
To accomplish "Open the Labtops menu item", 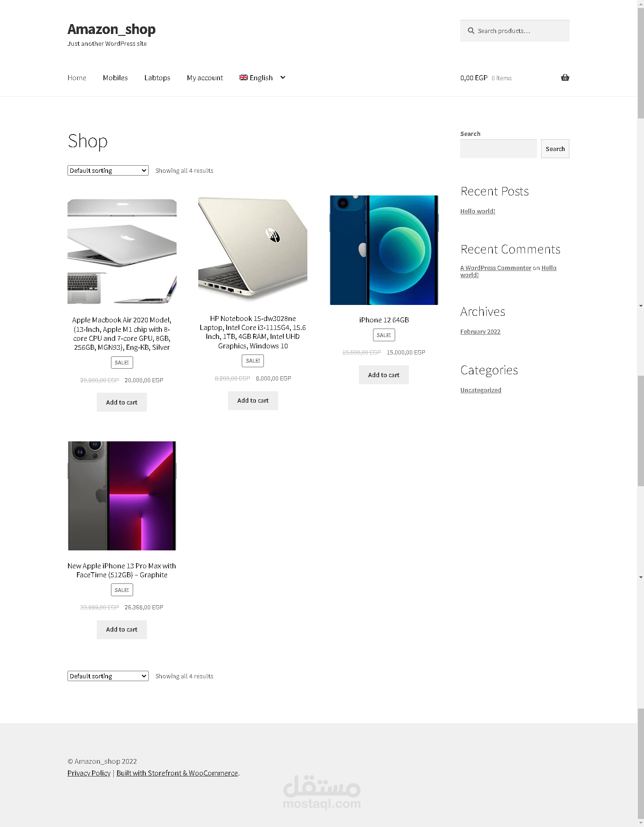I will point(157,78).
